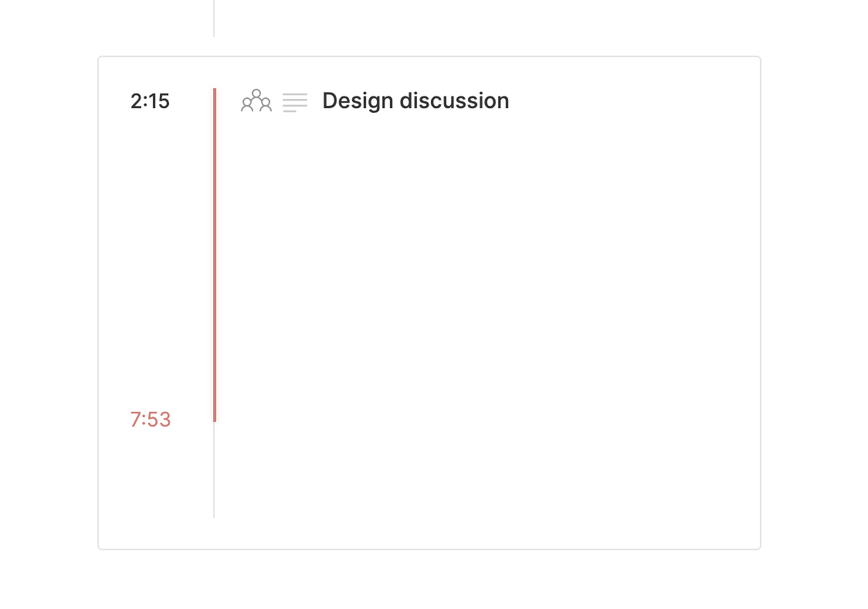The image size is (868, 609).
Task: Select the red 7:53 end time
Action: (x=151, y=420)
